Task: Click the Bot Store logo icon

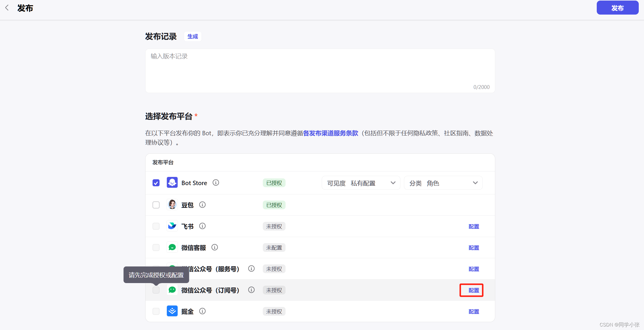Action: (172, 182)
